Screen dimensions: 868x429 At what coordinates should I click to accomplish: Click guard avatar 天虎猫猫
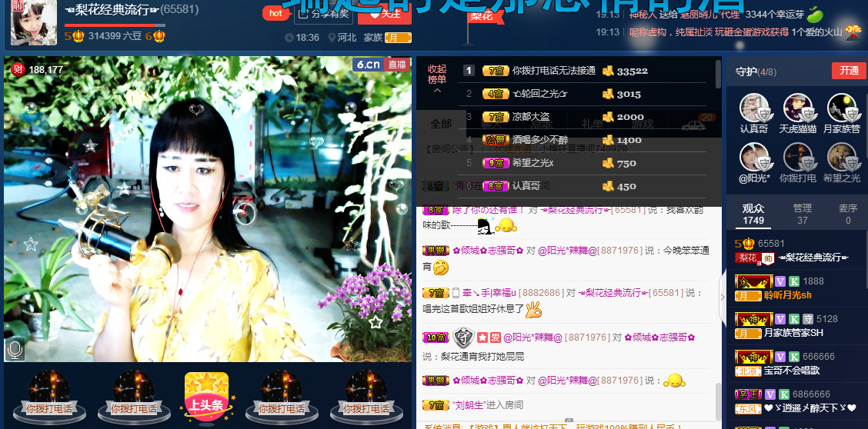click(798, 108)
